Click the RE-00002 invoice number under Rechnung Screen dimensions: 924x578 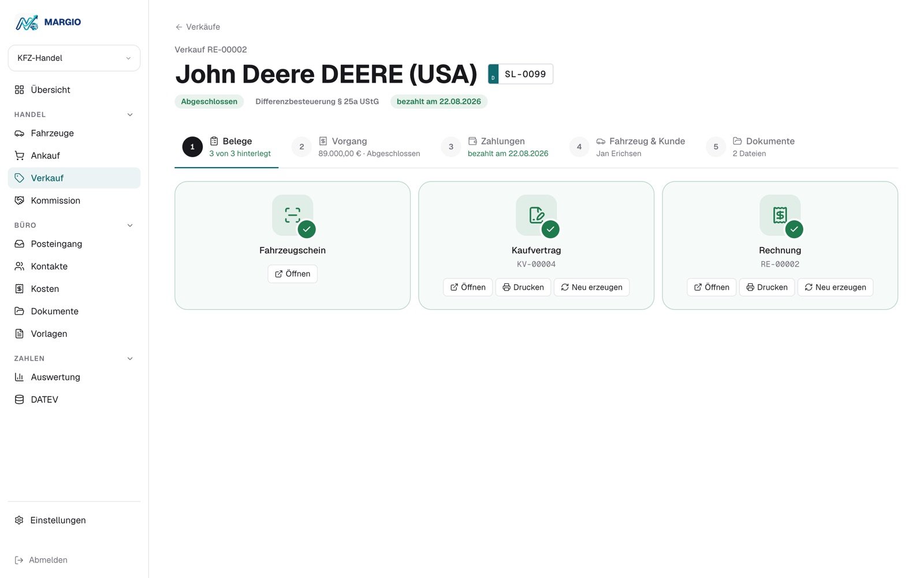(780, 264)
